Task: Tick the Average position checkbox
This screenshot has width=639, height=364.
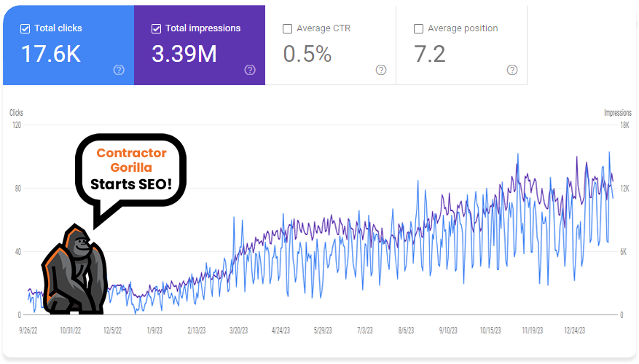Action: (418, 28)
